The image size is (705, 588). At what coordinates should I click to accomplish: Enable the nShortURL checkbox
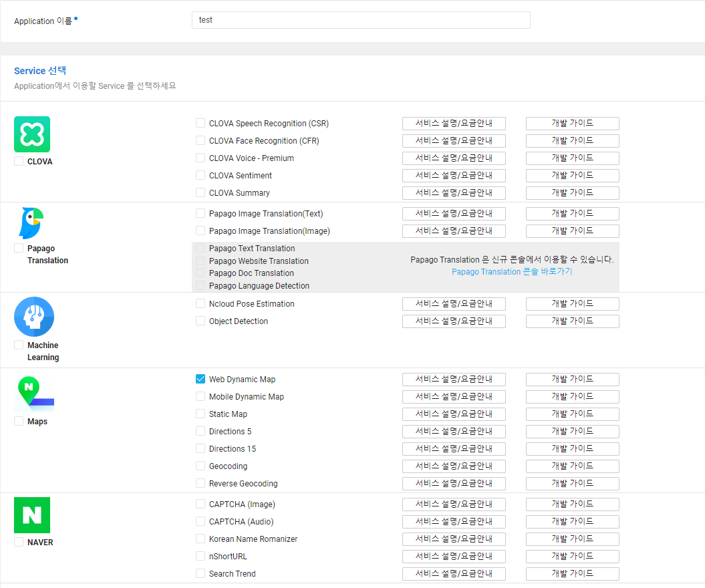coord(200,556)
